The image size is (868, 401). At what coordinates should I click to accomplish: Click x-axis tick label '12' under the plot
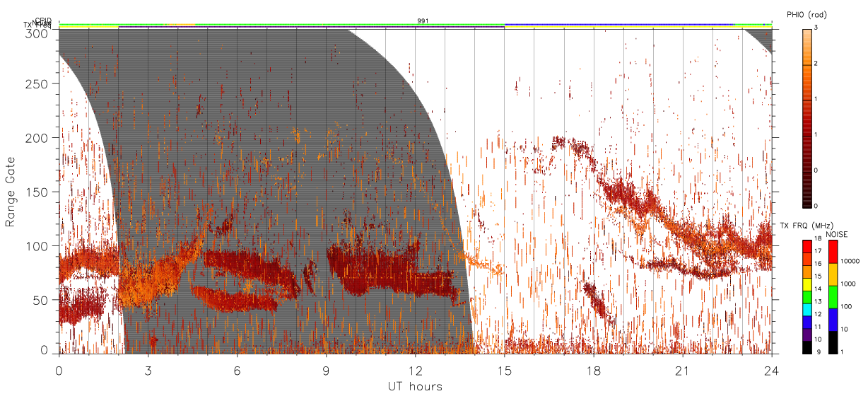415,370
